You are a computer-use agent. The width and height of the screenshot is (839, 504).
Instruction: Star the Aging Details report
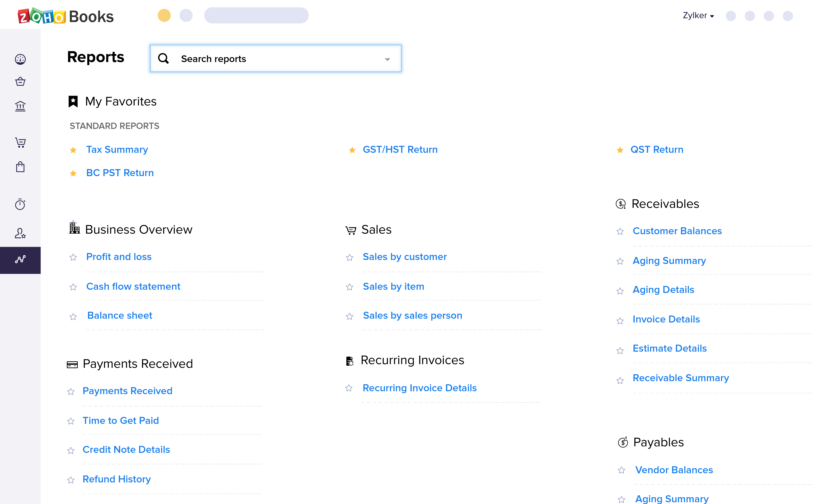pos(620,291)
